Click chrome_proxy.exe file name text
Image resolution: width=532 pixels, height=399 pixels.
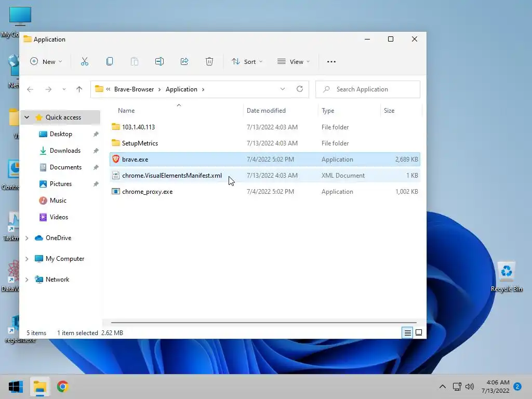pyautogui.click(x=147, y=192)
